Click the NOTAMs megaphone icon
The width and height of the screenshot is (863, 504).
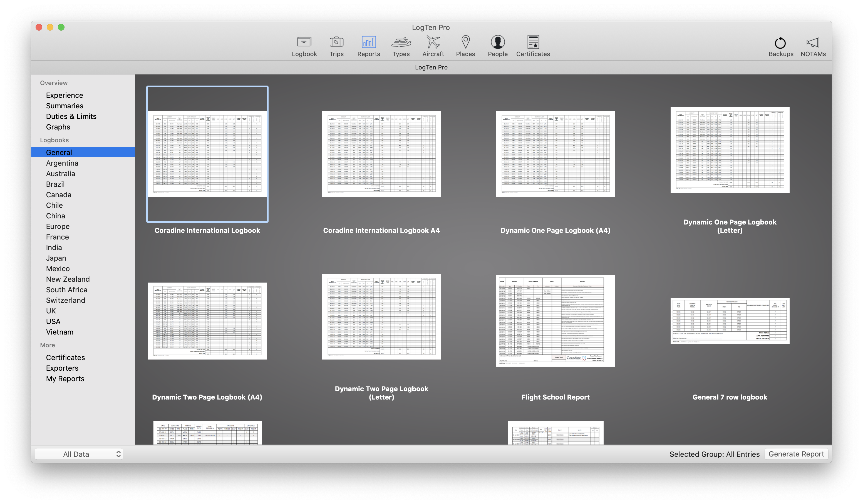coord(813,43)
